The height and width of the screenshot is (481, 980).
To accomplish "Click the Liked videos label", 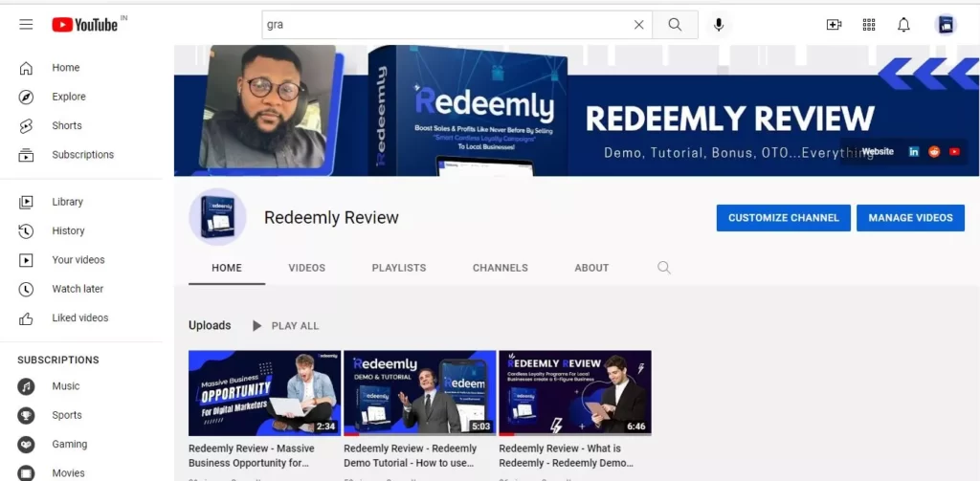I will pyautogui.click(x=80, y=318).
